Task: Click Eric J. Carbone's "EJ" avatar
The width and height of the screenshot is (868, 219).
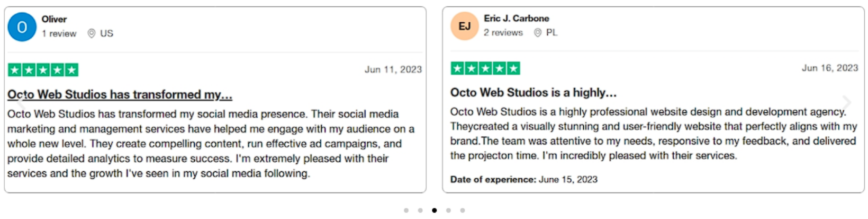Action: click(x=464, y=27)
